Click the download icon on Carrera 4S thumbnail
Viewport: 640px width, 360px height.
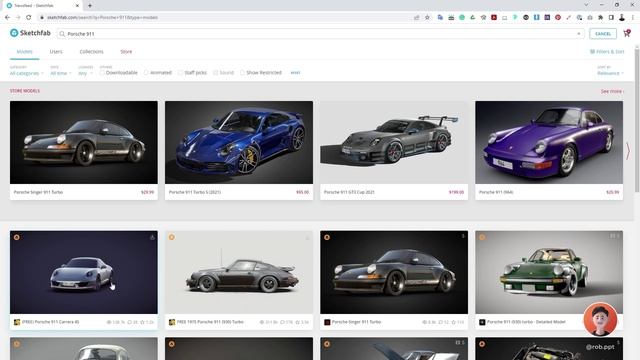click(x=152, y=237)
